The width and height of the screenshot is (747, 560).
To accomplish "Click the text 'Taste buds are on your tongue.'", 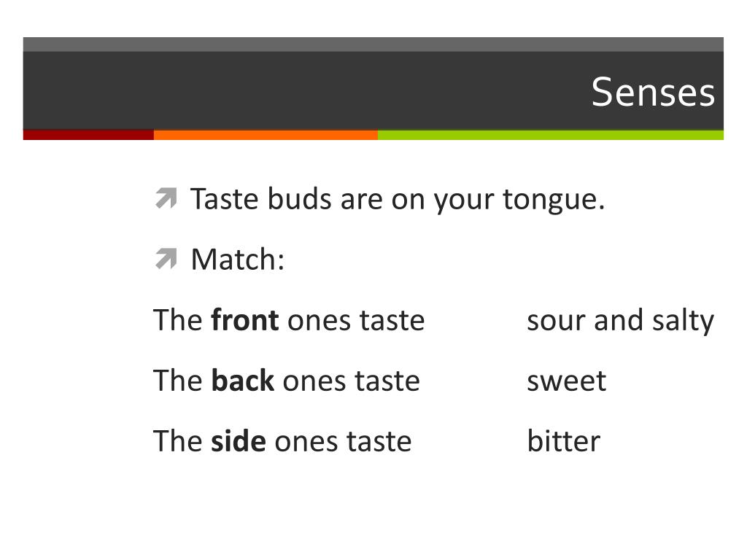I will (x=398, y=200).
